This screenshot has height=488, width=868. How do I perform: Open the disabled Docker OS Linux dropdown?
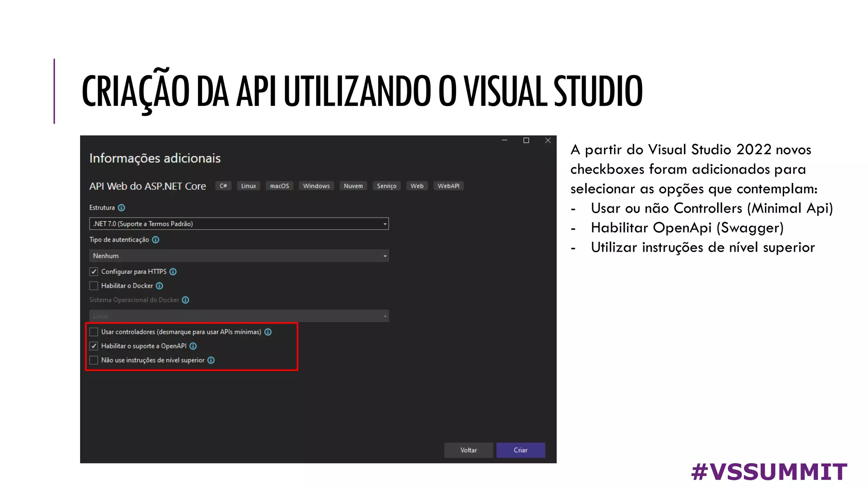click(239, 316)
